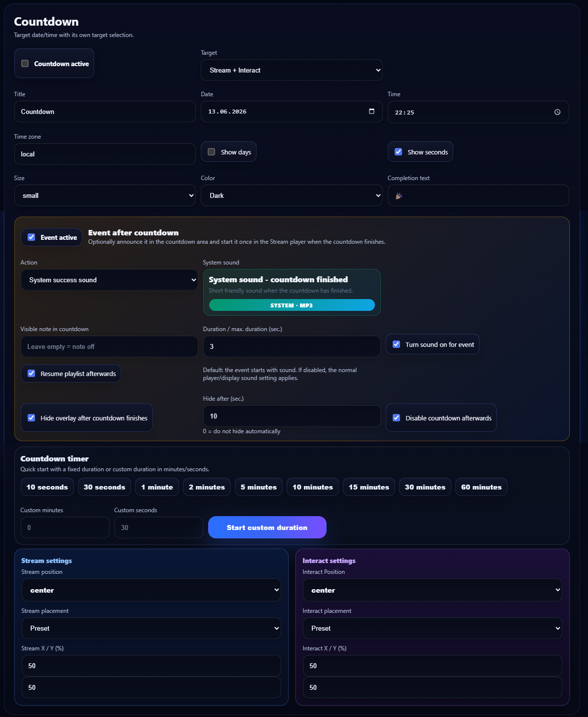The image size is (588, 717).
Task: Toggle Disable countdown afterwards checkbox
Action: point(397,418)
